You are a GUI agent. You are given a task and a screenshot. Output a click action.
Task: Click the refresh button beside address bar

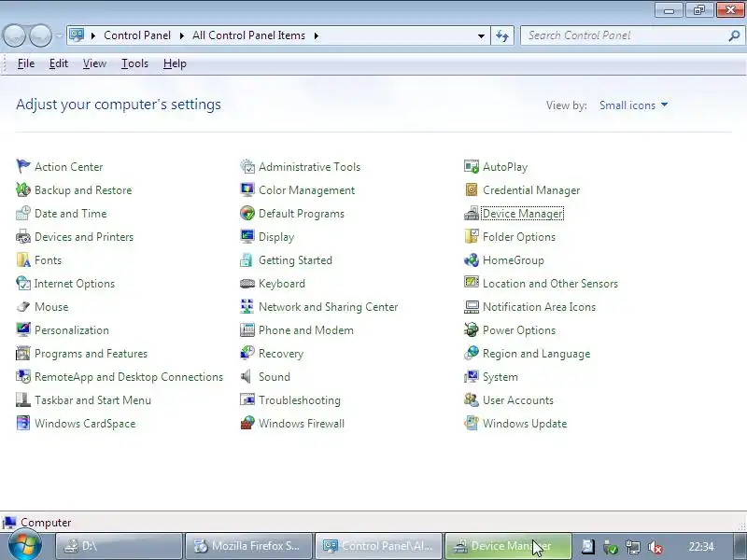pyautogui.click(x=502, y=35)
